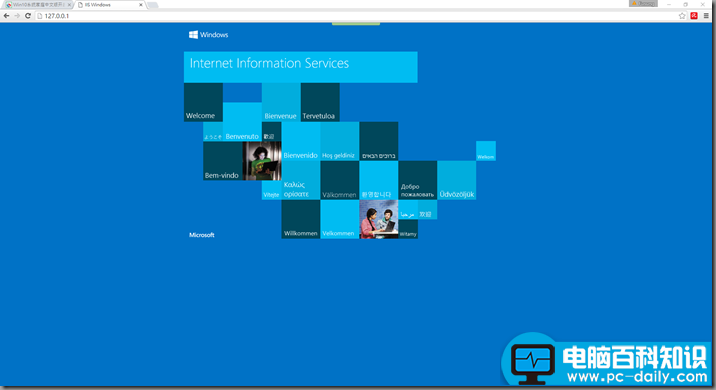Click the browser back arrow

click(x=6, y=16)
